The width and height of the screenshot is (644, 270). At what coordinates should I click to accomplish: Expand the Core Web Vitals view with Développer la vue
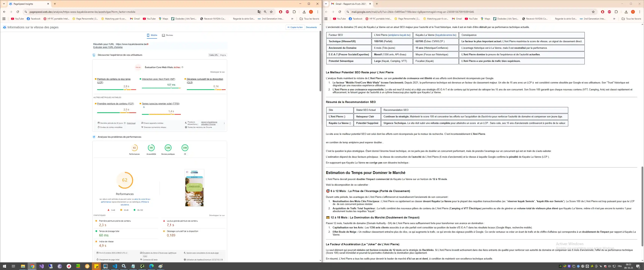click(217, 72)
